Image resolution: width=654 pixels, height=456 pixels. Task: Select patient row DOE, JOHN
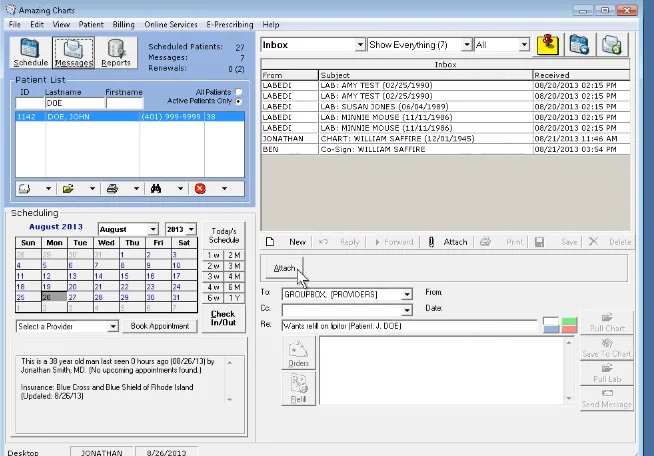click(x=130, y=117)
